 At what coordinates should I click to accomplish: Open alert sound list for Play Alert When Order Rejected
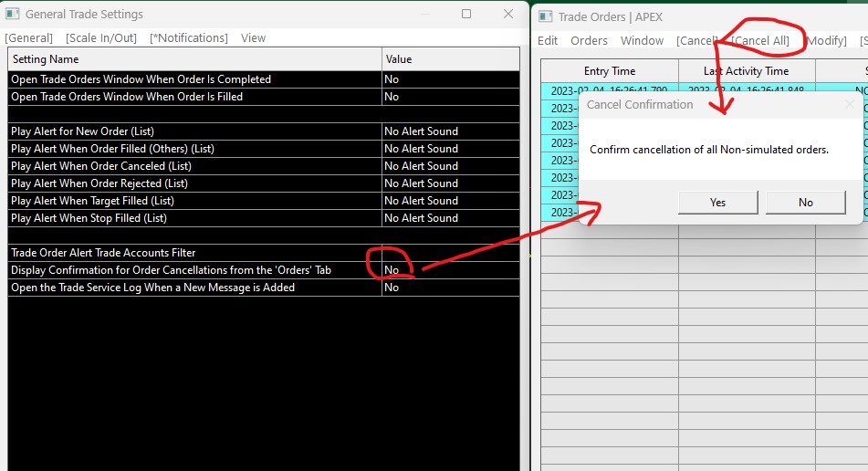coord(451,183)
